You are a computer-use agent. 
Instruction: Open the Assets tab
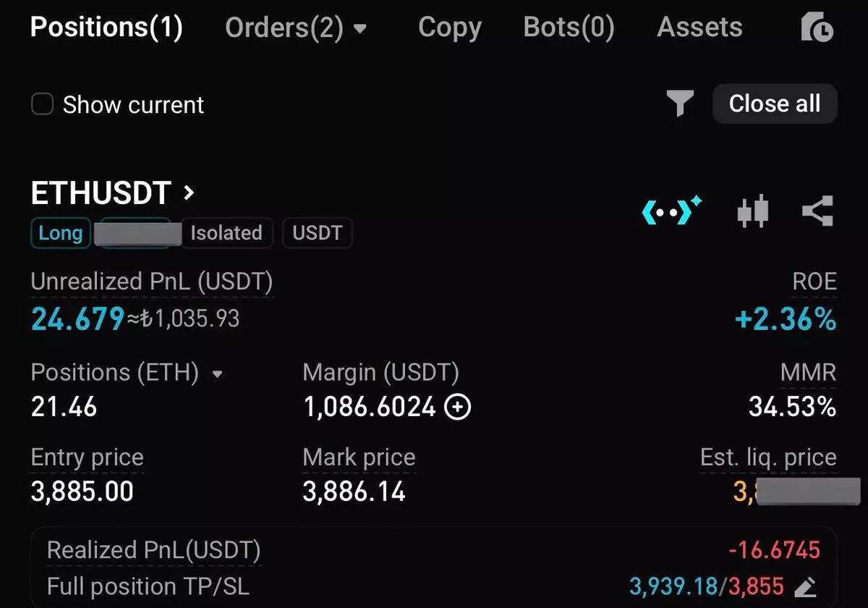(x=699, y=28)
